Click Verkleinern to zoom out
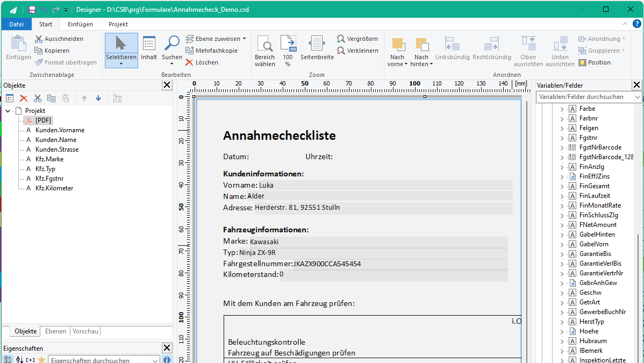Image resolution: width=644 pixels, height=363 pixels. tap(357, 51)
